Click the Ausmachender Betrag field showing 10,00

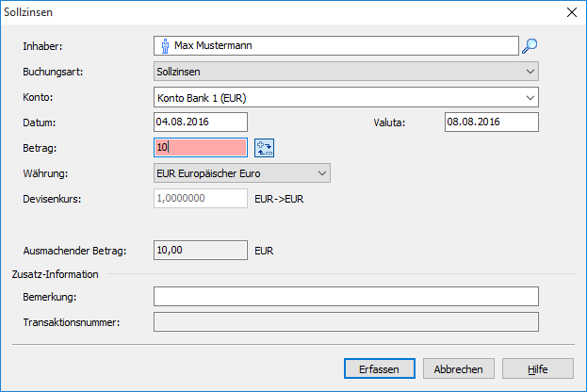pos(200,251)
